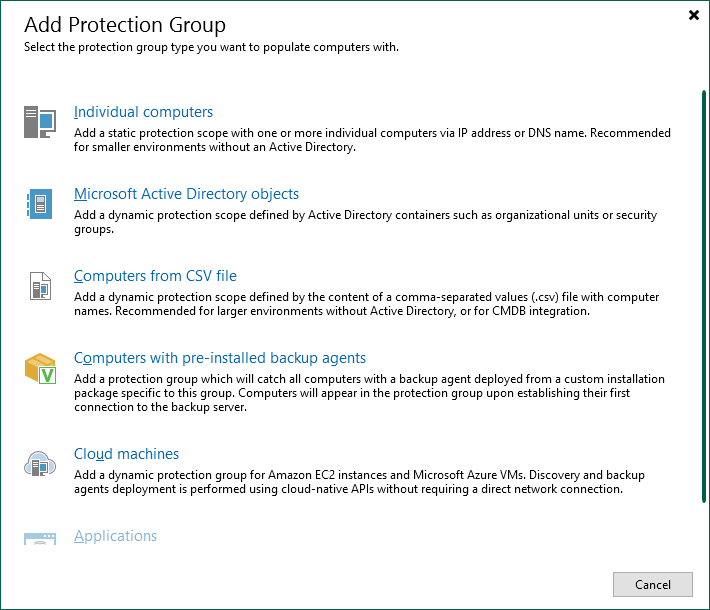The width and height of the screenshot is (710, 610).
Task: Click the Individual computers description text
Action: point(372,140)
